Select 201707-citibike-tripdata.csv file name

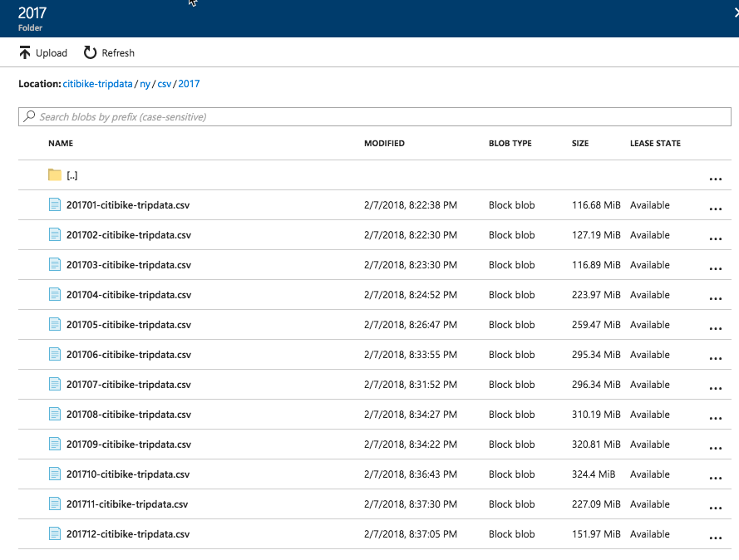tap(129, 385)
